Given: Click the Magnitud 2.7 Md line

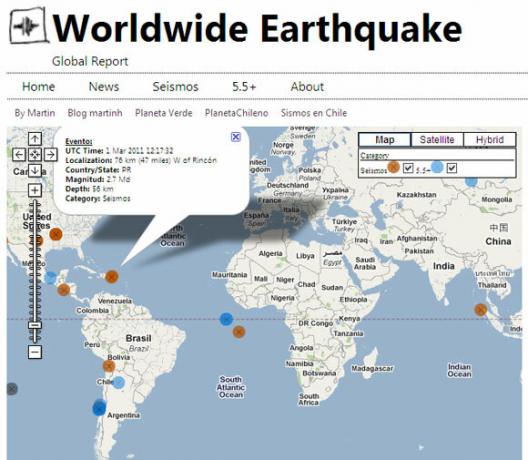Looking at the screenshot, I should tap(98, 179).
